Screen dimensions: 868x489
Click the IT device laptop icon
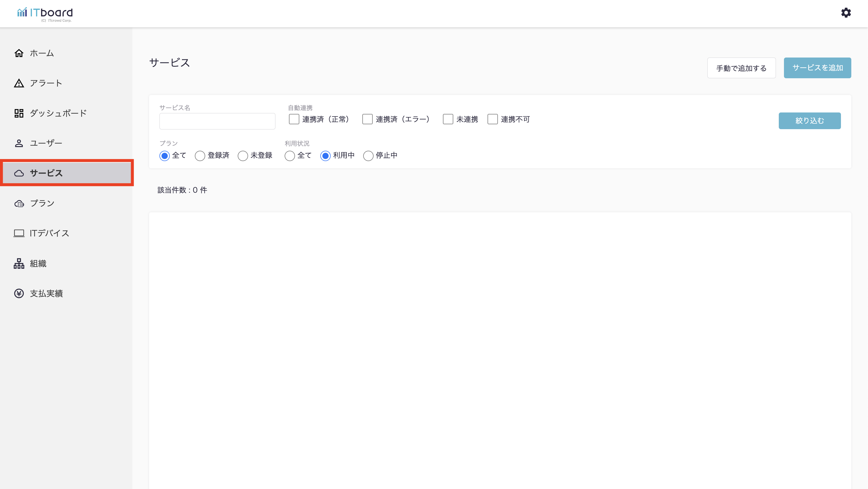19,233
